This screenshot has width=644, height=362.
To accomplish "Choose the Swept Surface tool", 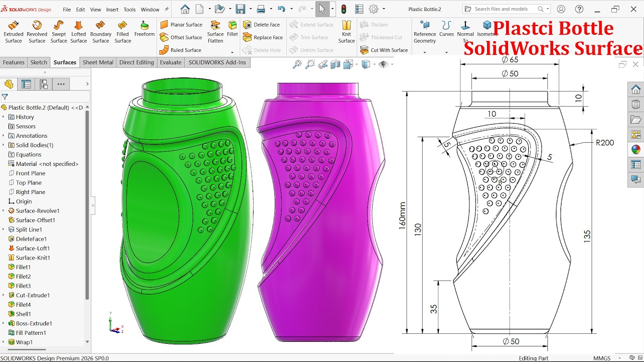I will [x=59, y=32].
